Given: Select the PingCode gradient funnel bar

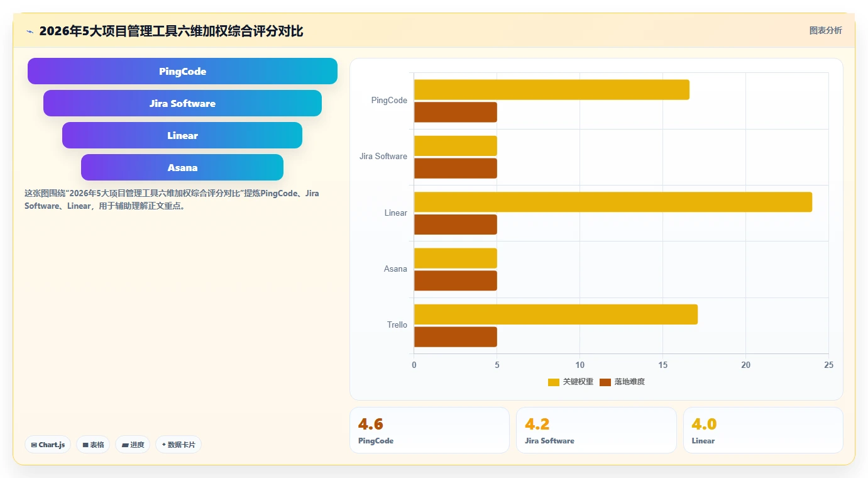Looking at the screenshot, I should [182, 71].
